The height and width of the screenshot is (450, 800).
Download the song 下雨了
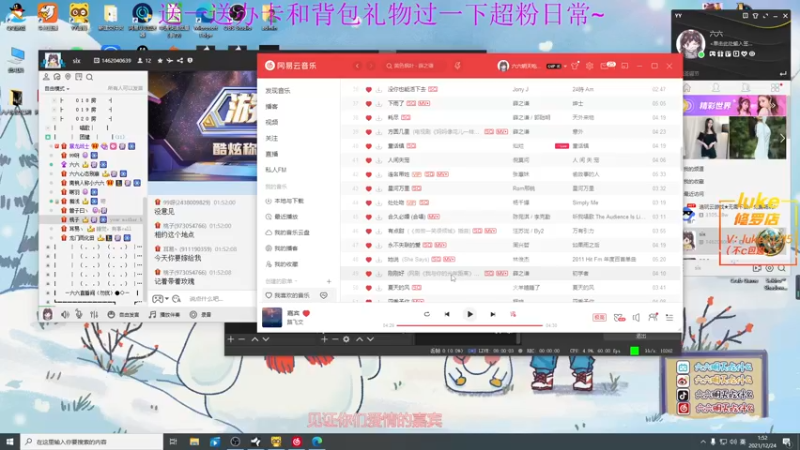(x=379, y=104)
